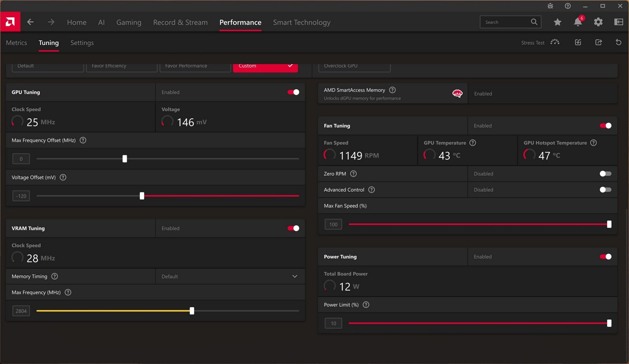Image resolution: width=629 pixels, height=364 pixels.
Task: Show help for GPU Hotspot Temperature
Action: (x=594, y=143)
